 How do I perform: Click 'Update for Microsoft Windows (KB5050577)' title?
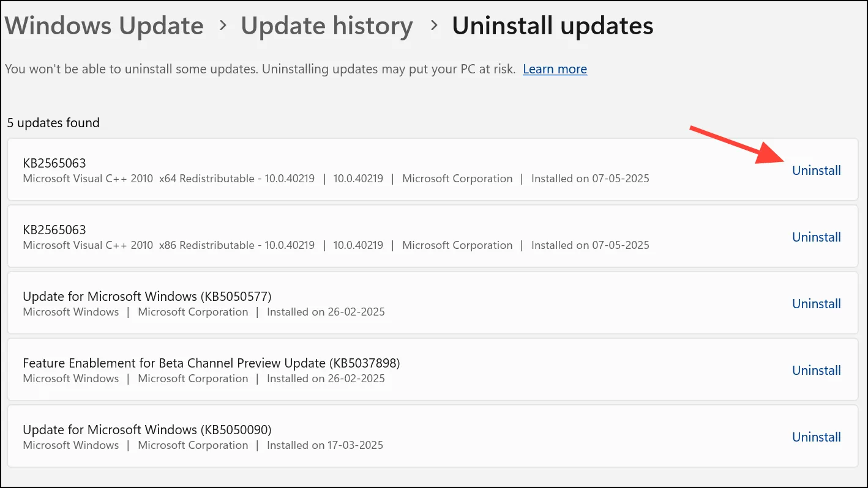[147, 297]
